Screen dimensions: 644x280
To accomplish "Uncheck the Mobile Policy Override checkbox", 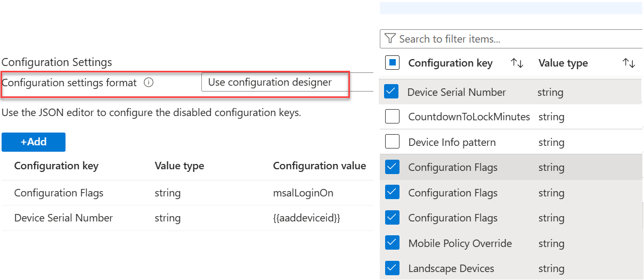I will click(x=392, y=243).
